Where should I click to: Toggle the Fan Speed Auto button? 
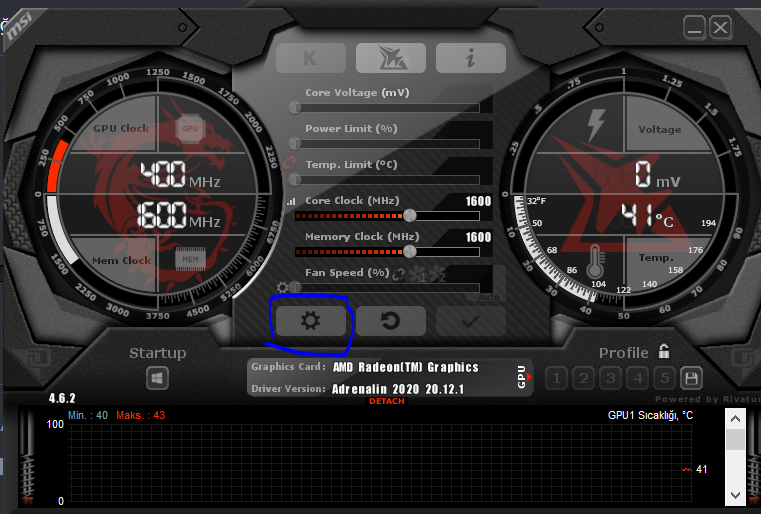488,297
